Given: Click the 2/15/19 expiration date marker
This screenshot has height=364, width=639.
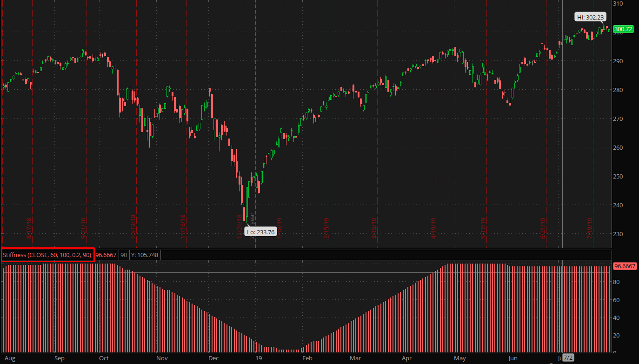Looking at the screenshot, I should pyautogui.click(x=326, y=228).
